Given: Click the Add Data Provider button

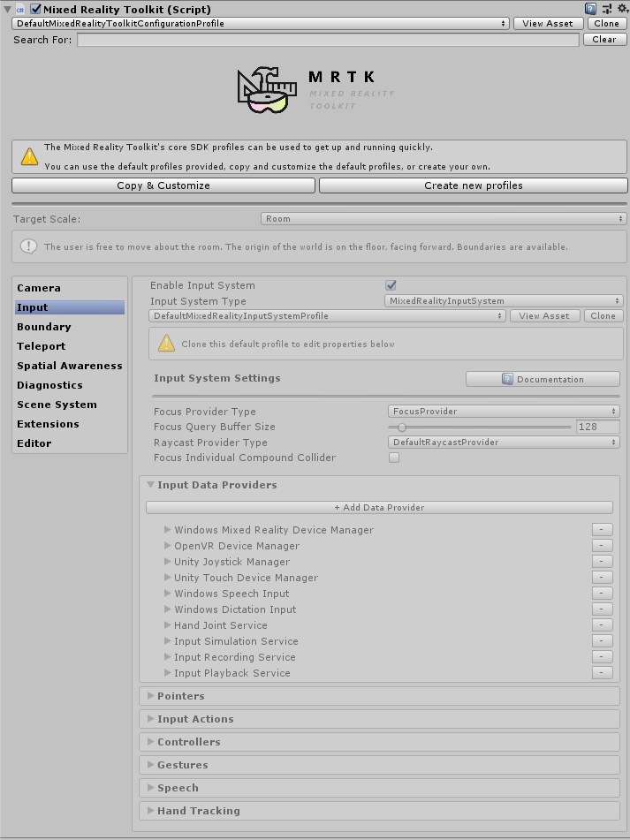Looking at the screenshot, I should click(x=379, y=507).
